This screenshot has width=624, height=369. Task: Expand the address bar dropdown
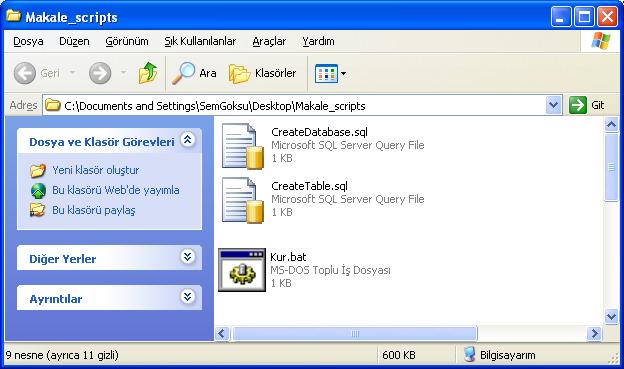point(553,105)
